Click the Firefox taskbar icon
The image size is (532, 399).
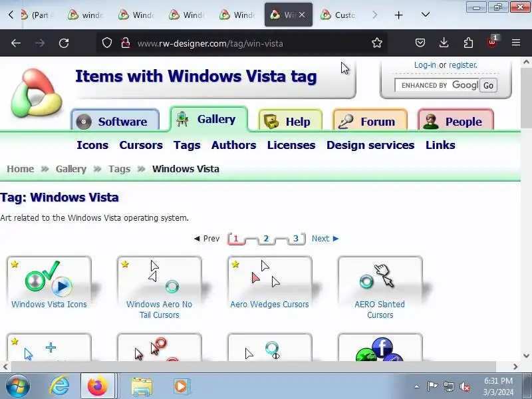[x=97, y=386]
